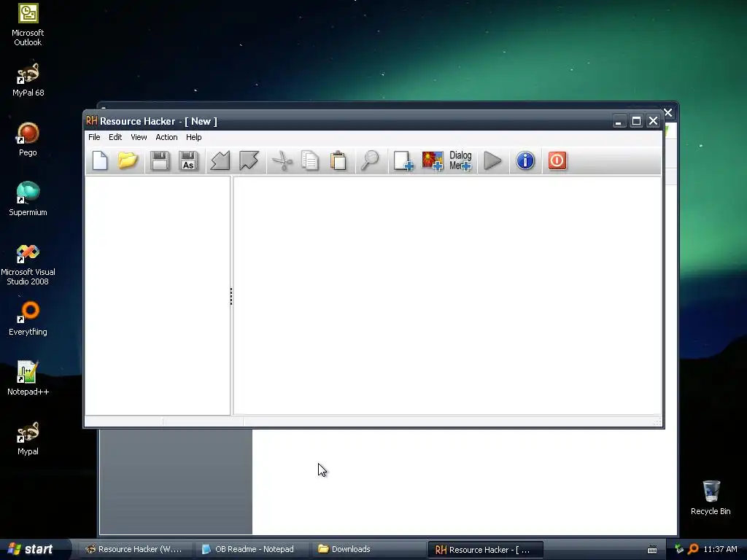Click the Paste clipboard icon
The width and height of the screenshot is (747, 560).
point(338,160)
